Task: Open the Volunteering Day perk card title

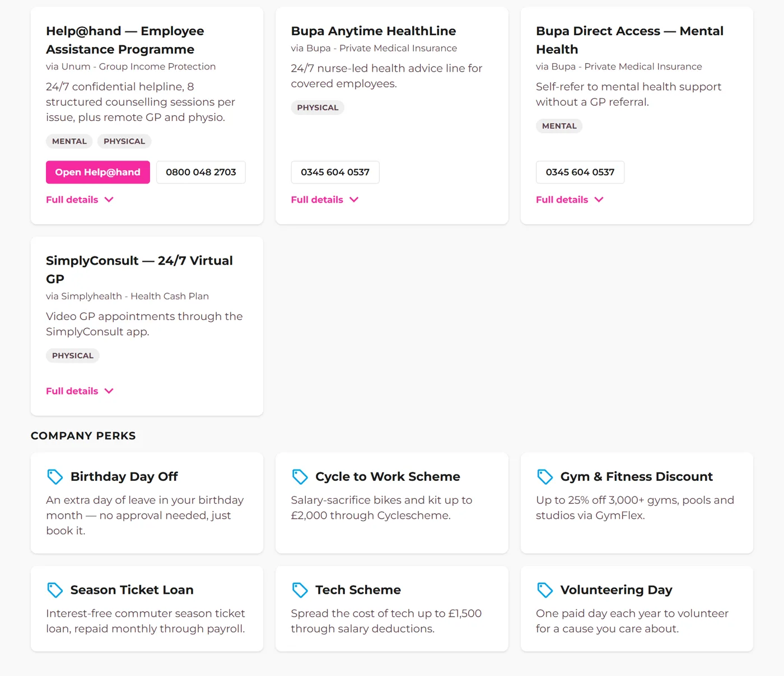Action: click(617, 590)
